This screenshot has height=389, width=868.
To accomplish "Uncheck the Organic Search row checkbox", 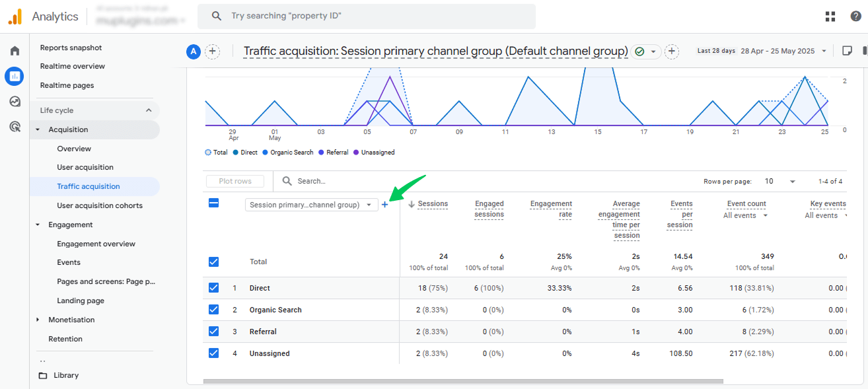I will (x=213, y=310).
